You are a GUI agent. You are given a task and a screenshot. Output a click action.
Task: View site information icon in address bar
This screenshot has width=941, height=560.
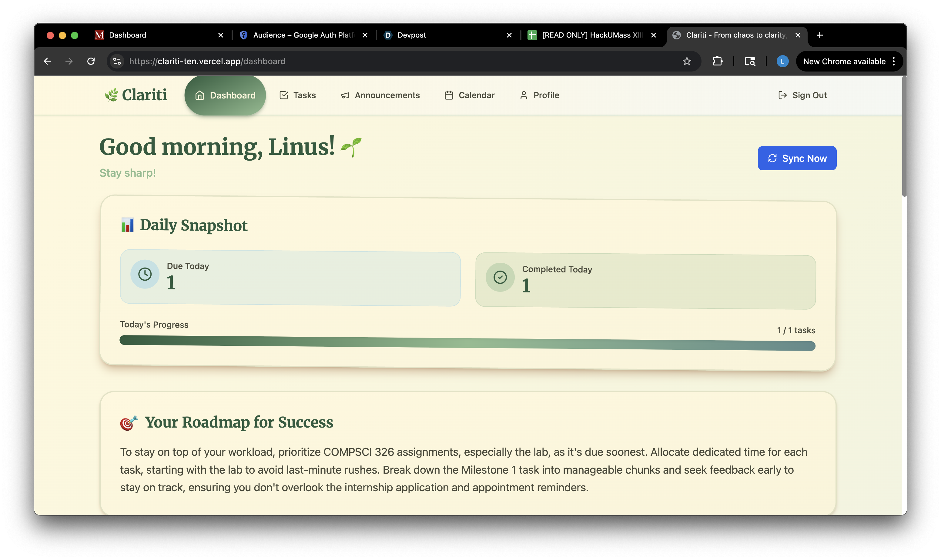[117, 61]
